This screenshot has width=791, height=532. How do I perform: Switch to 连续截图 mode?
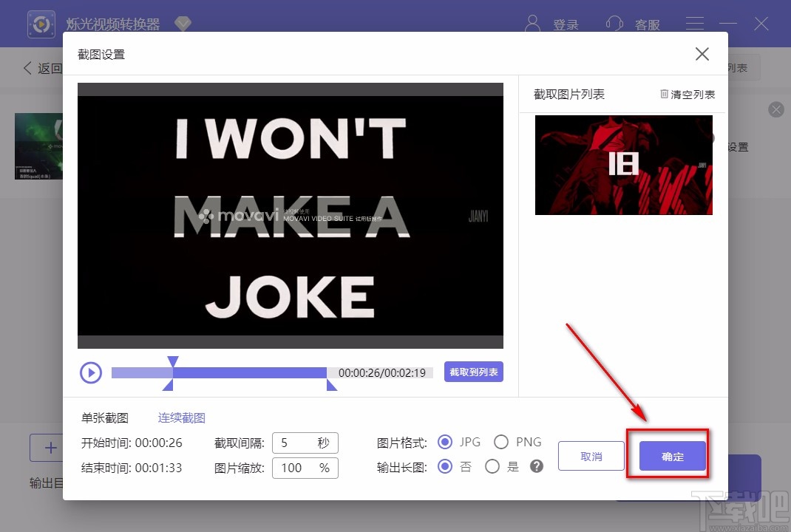[180, 417]
